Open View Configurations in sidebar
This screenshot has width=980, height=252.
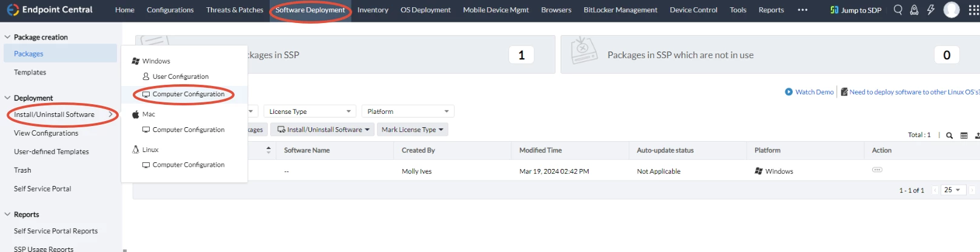(x=46, y=133)
